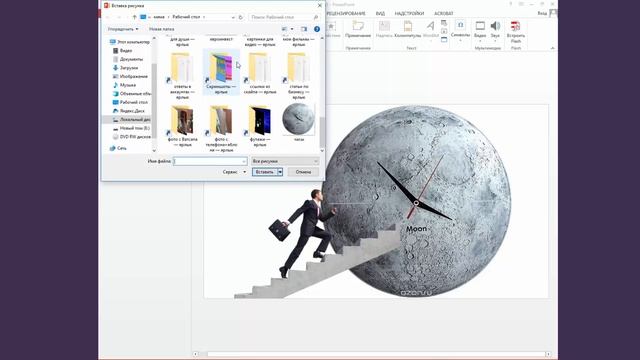
Task: Click the 'Встроить Flash' ribbon icon
Action: [516, 32]
